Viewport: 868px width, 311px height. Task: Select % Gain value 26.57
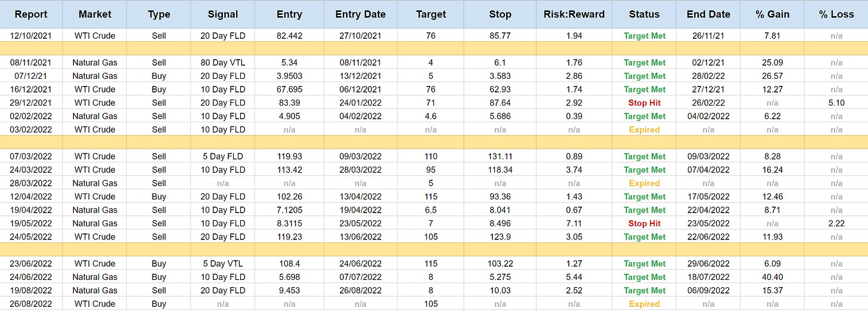[x=772, y=76]
